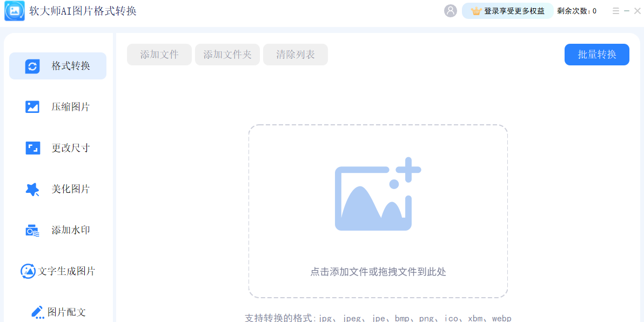Click the crown icon on the login banner
The height and width of the screenshot is (322, 644).
coord(478,11)
